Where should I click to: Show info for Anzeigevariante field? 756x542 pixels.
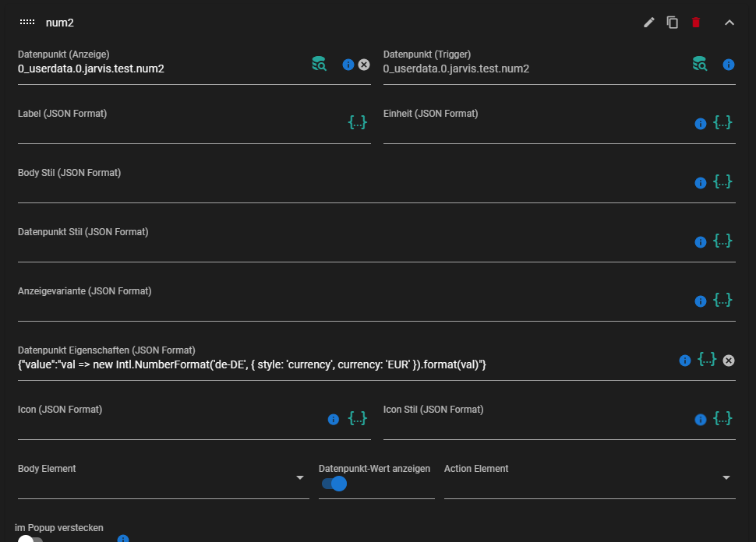[x=700, y=301]
